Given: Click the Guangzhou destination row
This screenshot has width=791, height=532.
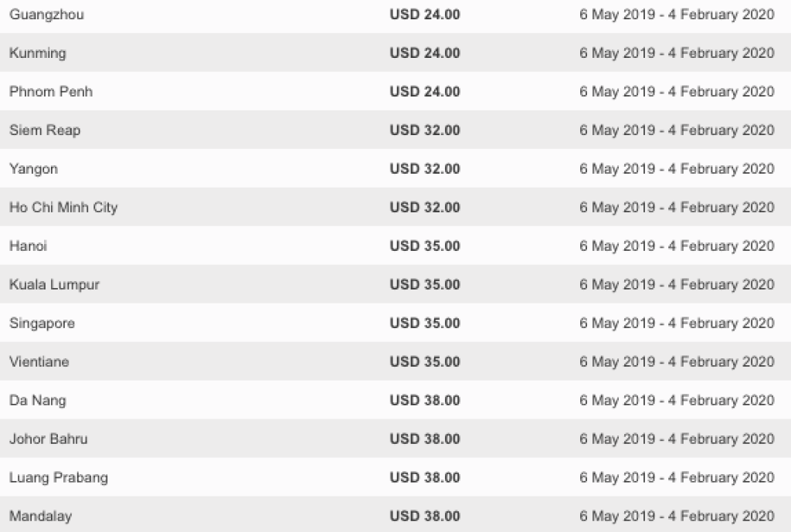Looking at the screenshot, I should click(46, 15).
